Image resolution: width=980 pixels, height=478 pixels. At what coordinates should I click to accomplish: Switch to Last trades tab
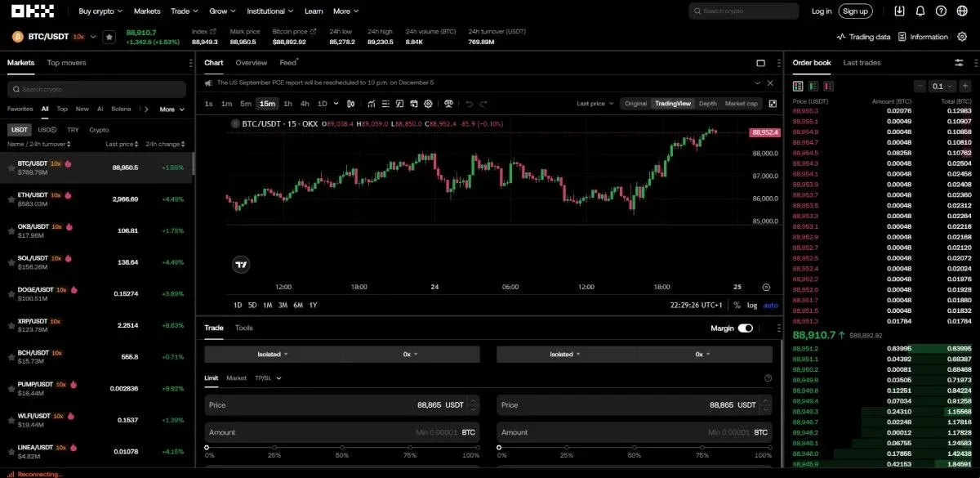click(862, 63)
